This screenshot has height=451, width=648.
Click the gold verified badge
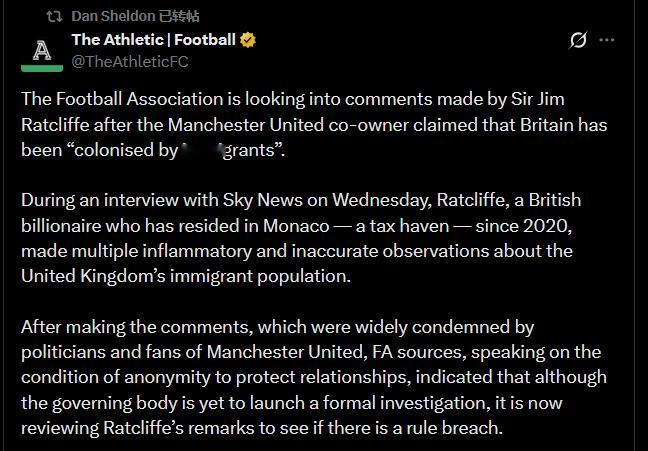tap(248, 40)
